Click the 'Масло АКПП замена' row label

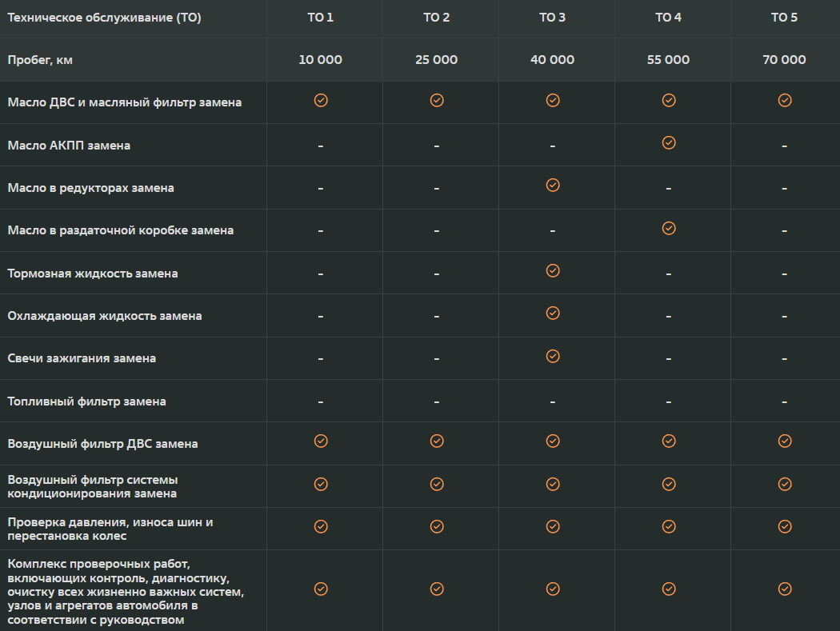[69, 146]
